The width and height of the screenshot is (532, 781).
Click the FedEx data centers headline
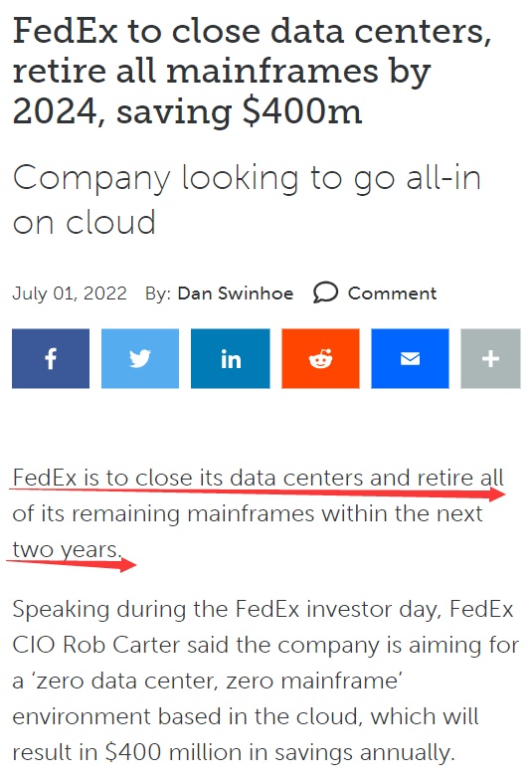tap(252, 72)
